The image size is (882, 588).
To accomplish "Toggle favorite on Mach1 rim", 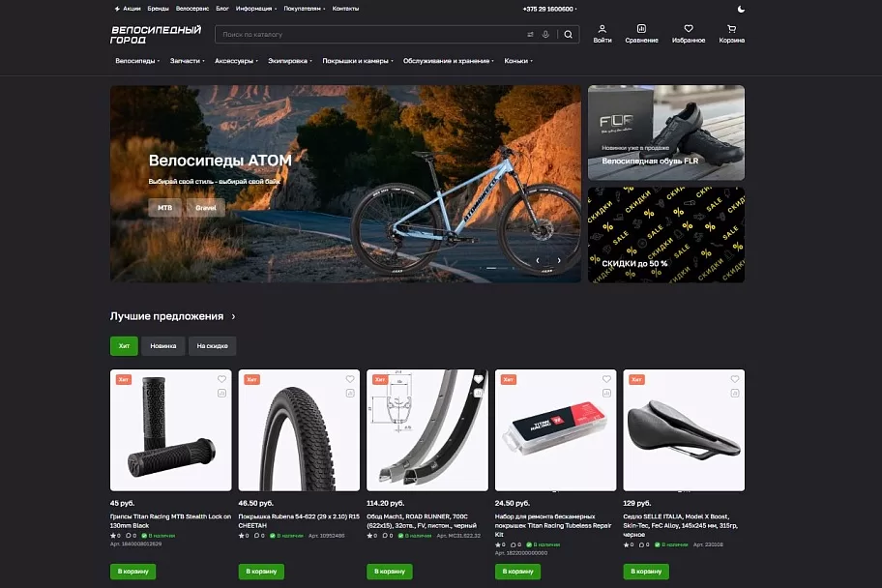I will click(478, 379).
